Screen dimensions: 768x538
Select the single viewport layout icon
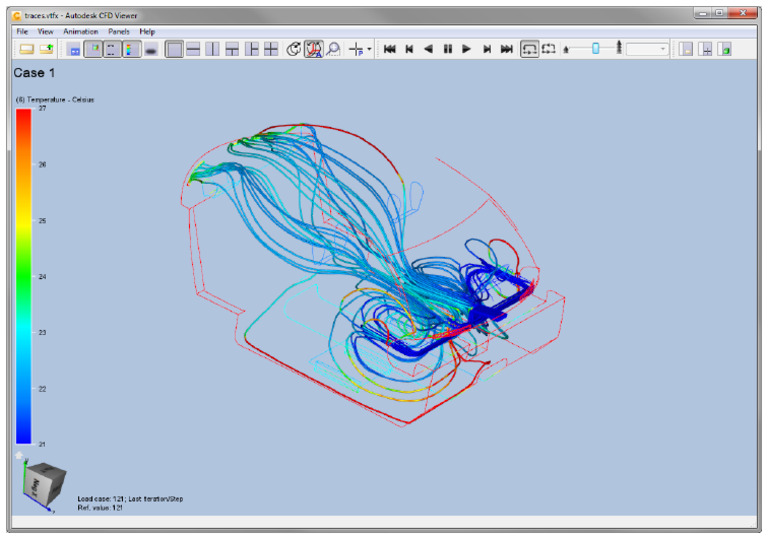click(x=174, y=49)
